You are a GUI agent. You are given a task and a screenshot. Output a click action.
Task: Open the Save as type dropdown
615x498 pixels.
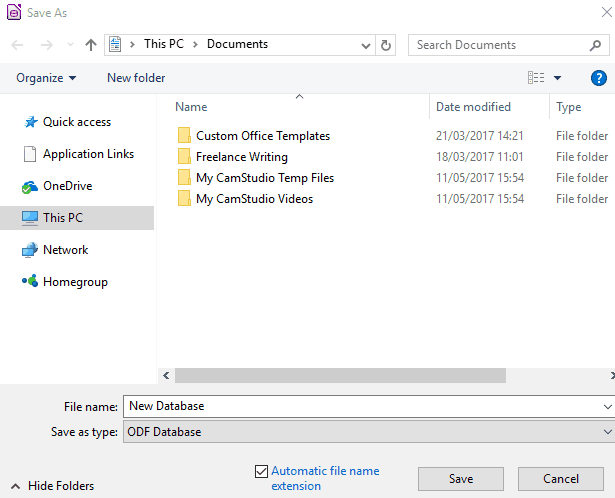click(x=369, y=432)
